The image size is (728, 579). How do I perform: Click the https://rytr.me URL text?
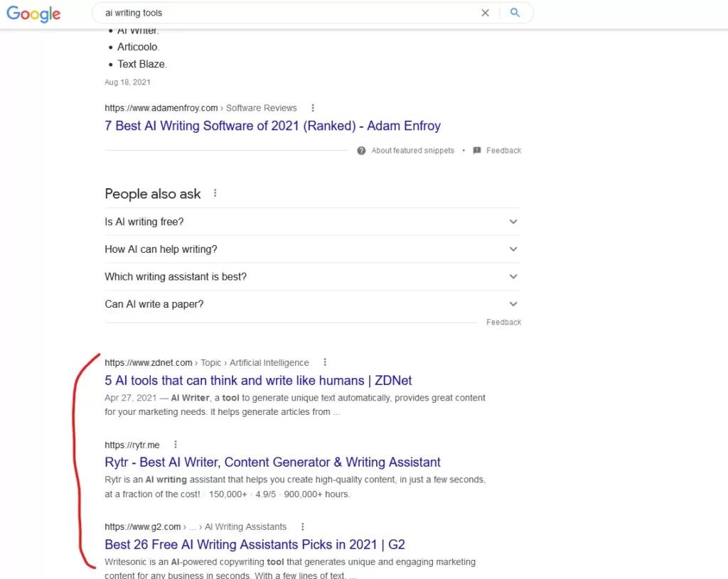(x=132, y=445)
